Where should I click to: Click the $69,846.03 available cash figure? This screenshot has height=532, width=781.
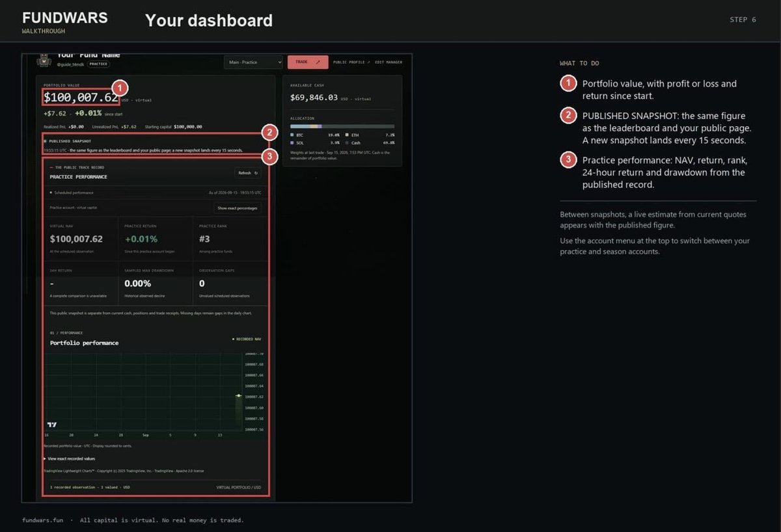314,98
